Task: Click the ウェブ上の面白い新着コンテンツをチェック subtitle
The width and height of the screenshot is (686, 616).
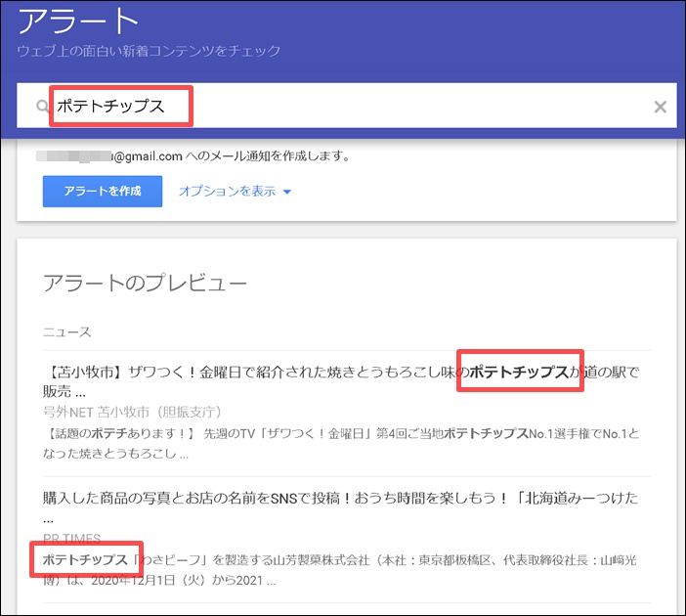Action: pos(149,51)
